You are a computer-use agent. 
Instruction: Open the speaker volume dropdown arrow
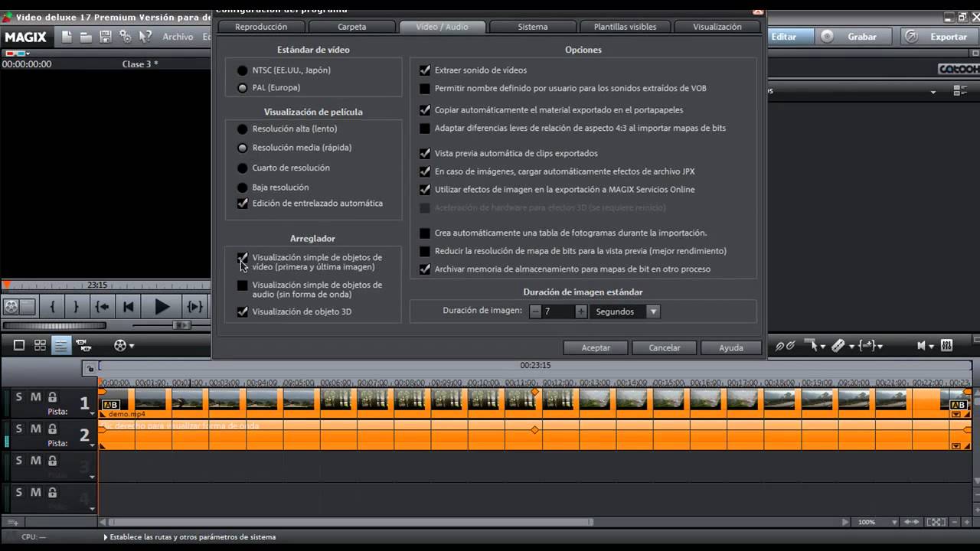932,347
